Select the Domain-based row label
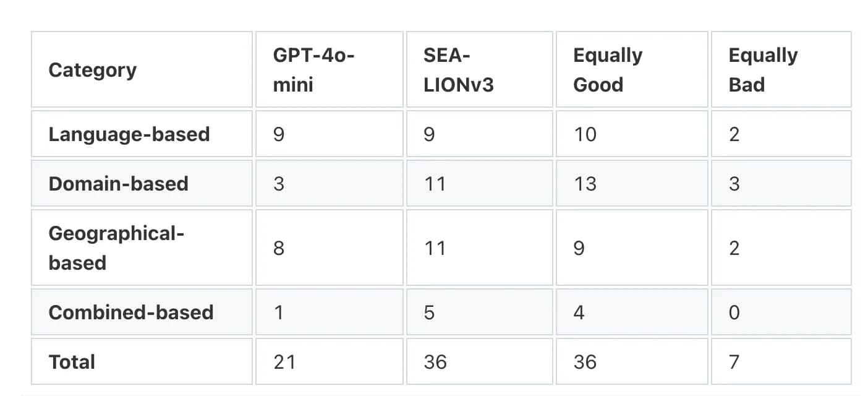 (119, 184)
